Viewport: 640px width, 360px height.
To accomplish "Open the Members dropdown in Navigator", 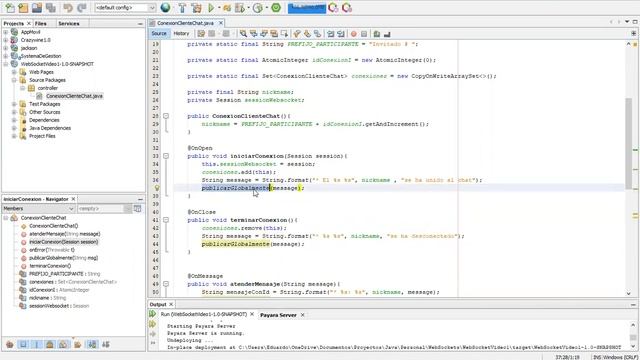I will (x=38, y=209).
